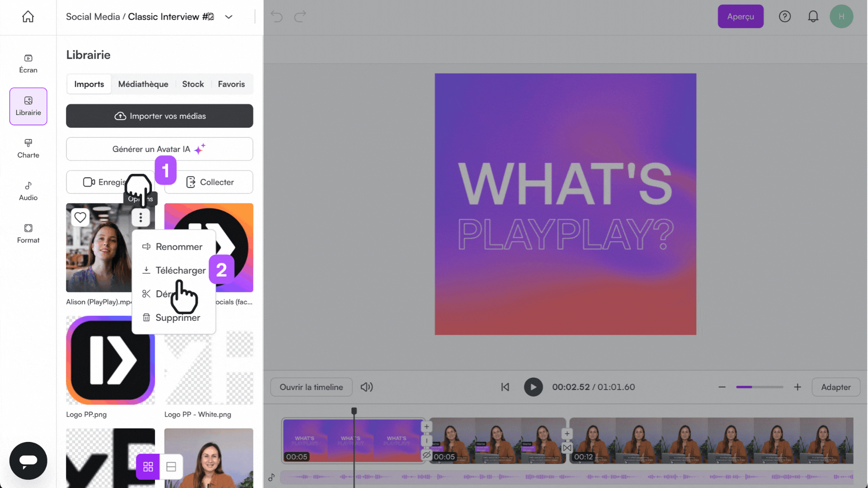Favorite the Alison video with the heart icon
Image resolution: width=868 pixels, height=488 pixels.
[x=80, y=217]
